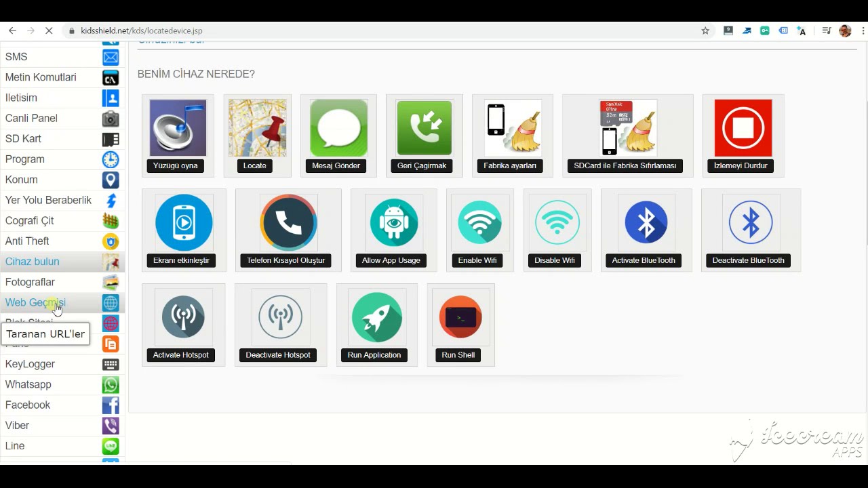The width and height of the screenshot is (868, 488).
Task: Click the Run Shell button
Action: 458,355
